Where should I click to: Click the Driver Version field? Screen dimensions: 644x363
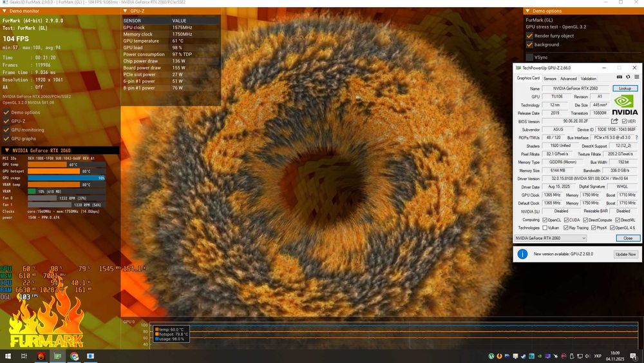pyautogui.click(x=590, y=179)
